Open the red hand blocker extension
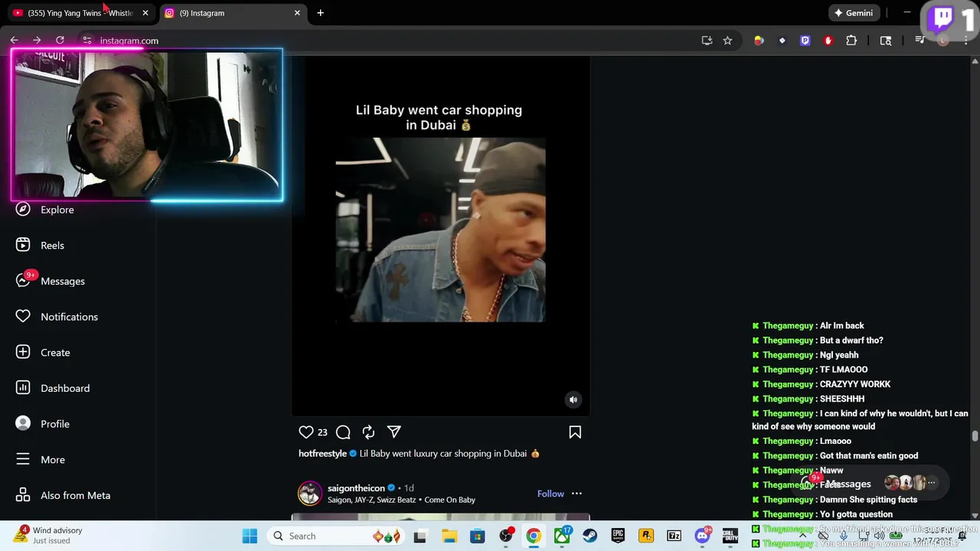Image resolution: width=980 pixels, height=551 pixels. click(828, 41)
